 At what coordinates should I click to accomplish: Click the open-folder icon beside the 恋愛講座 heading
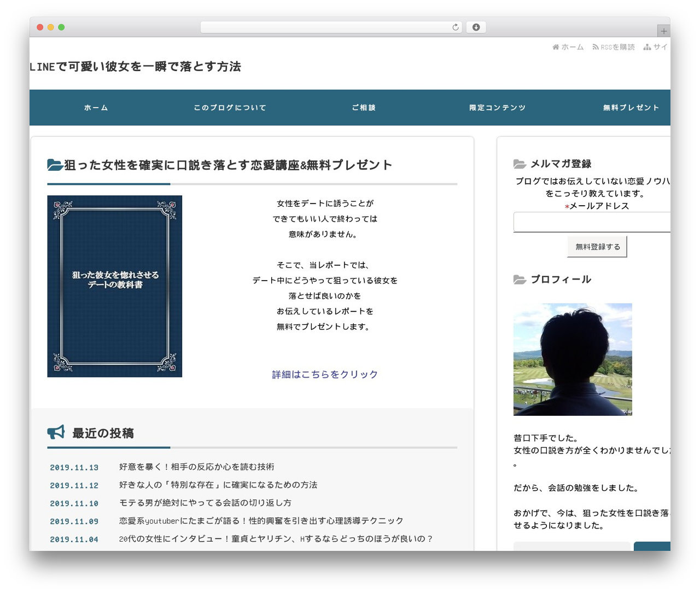pyautogui.click(x=55, y=165)
